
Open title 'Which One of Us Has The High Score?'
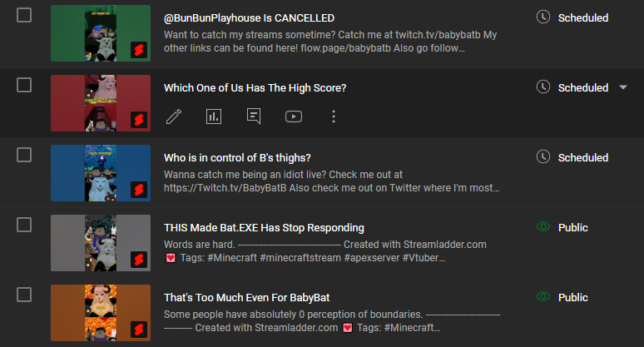pos(255,88)
